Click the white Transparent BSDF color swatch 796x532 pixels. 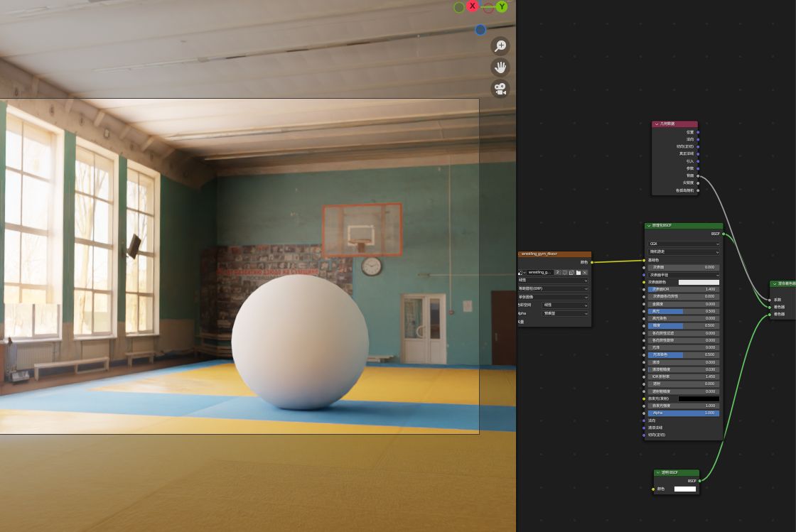click(685, 489)
